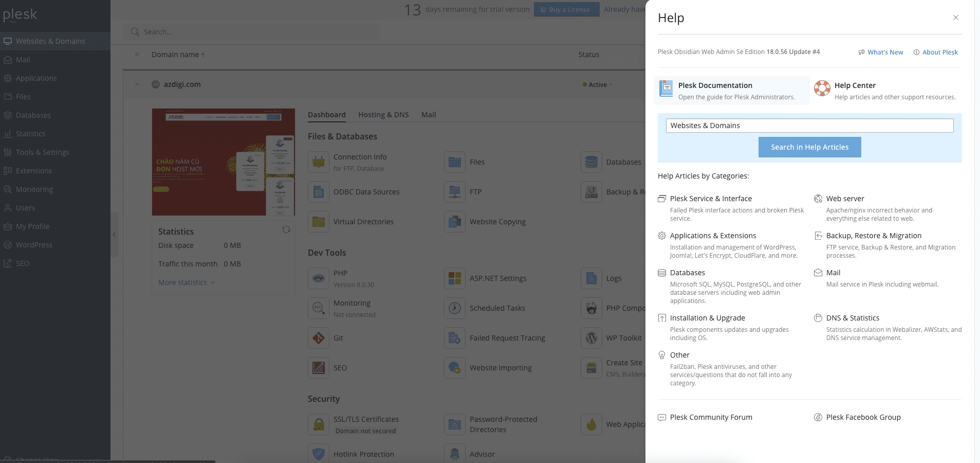The height and width of the screenshot is (463, 980).
Task: Click the Help Center lifebuoy icon
Action: (x=822, y=88)
